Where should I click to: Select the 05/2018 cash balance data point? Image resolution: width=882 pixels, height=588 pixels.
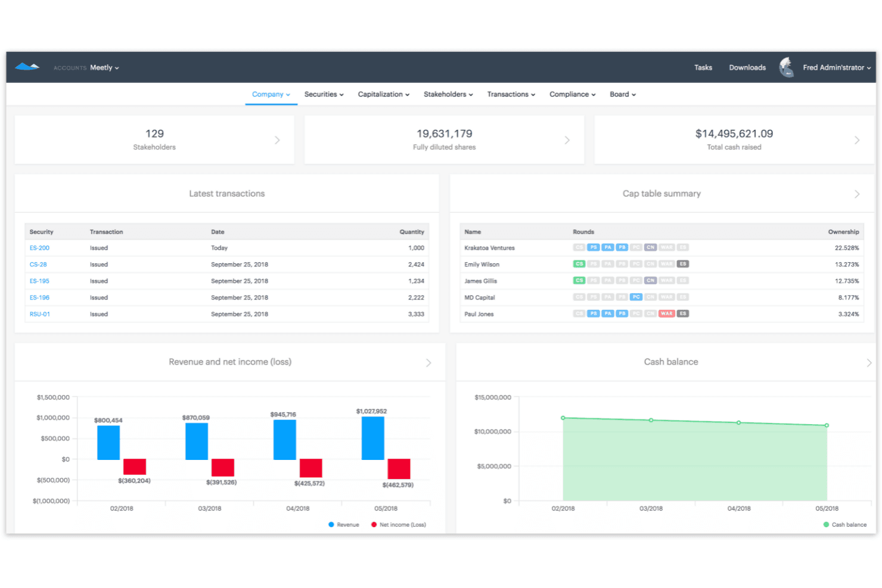[x=827, y=425]
